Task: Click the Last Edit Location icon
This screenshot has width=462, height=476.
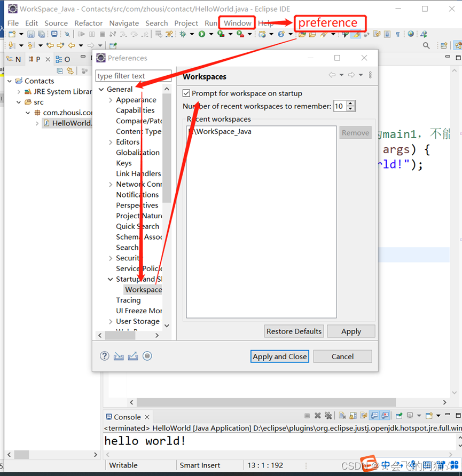Action: point(50,45)
